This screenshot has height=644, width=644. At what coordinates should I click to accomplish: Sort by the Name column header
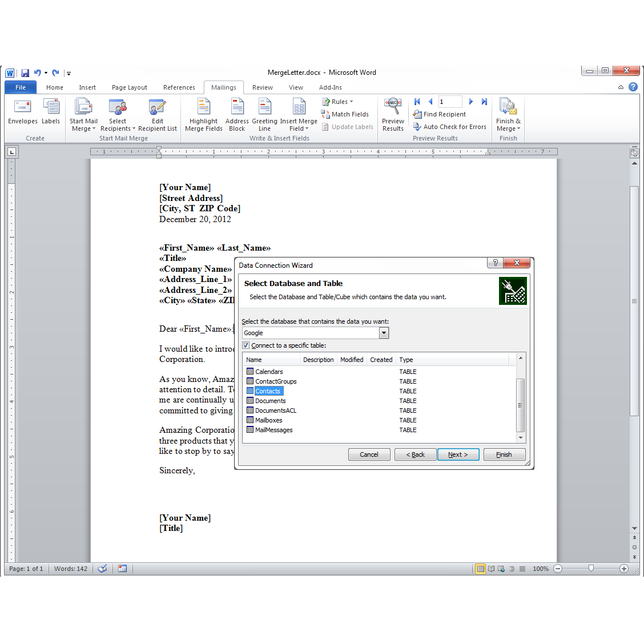tap(272, 360)
